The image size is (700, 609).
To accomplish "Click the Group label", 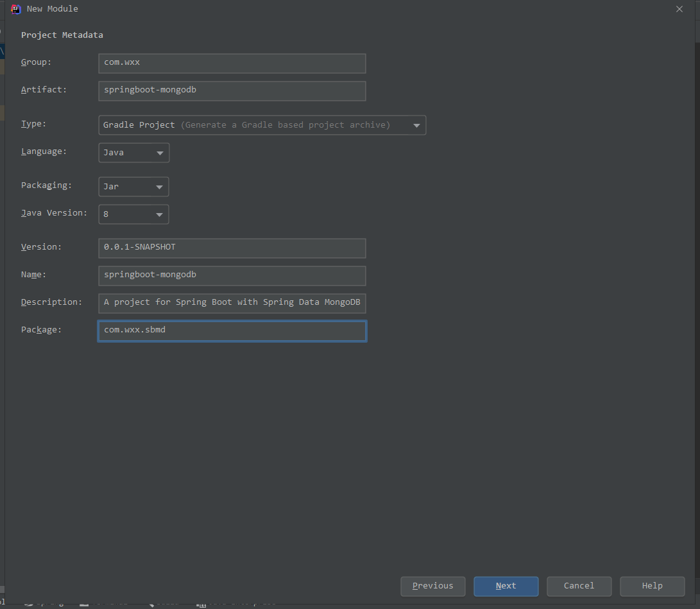I will 36,62.
